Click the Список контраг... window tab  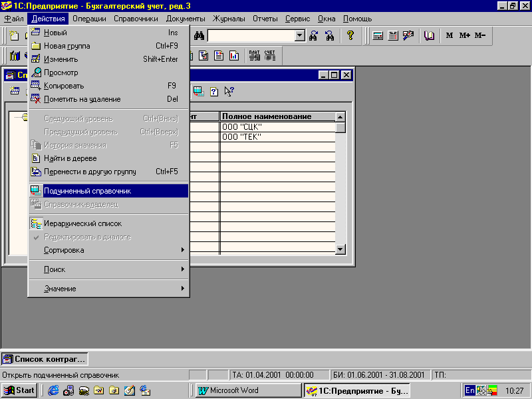tap(45, 359)
